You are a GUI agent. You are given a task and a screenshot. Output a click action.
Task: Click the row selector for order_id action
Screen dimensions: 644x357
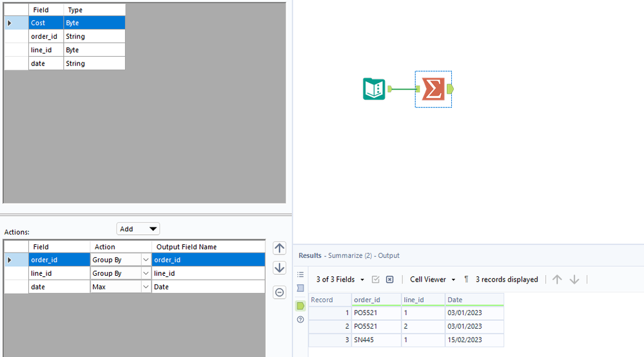(16, 260)
